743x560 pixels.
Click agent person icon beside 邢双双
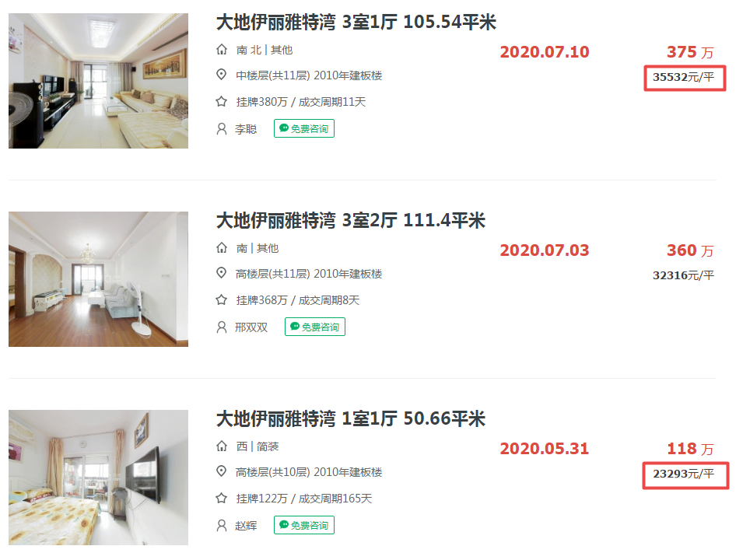click(x=221, y=327)
